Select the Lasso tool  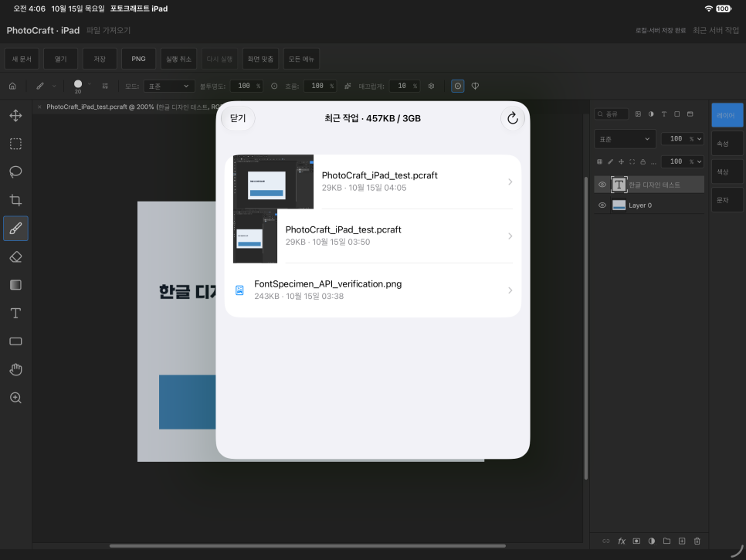pos(15,171)
